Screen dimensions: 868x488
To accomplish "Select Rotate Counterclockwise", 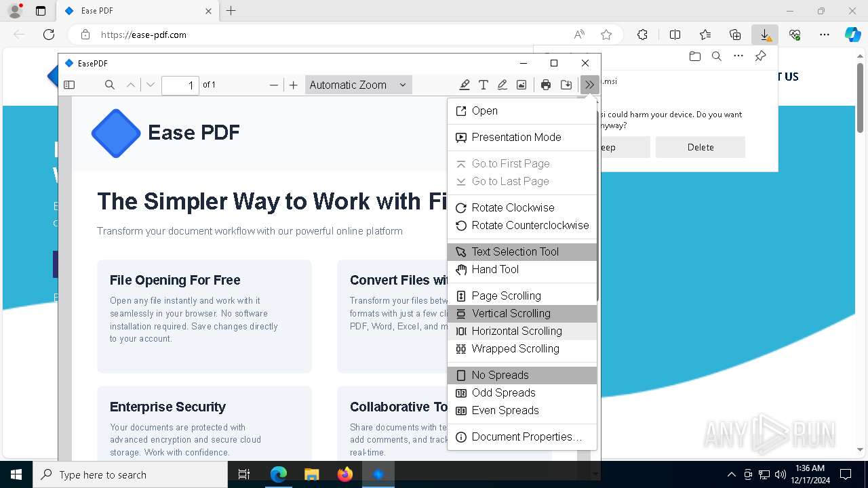I will point(522,226).
